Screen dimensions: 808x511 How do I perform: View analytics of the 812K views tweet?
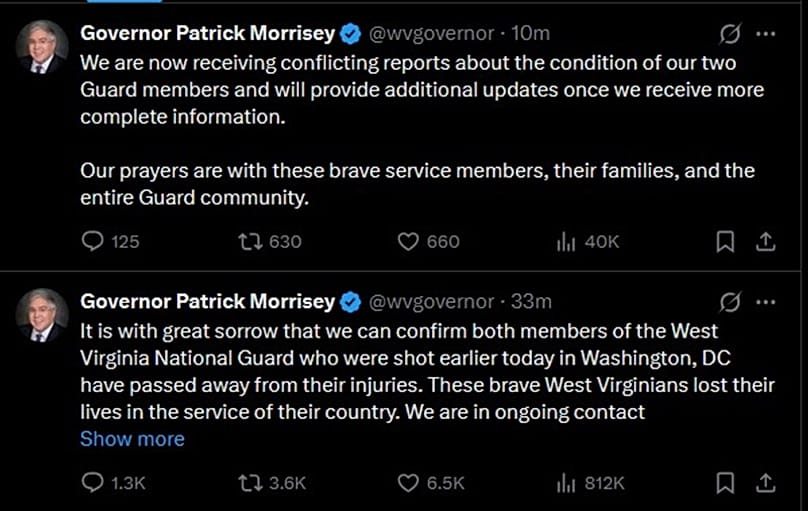565,483
